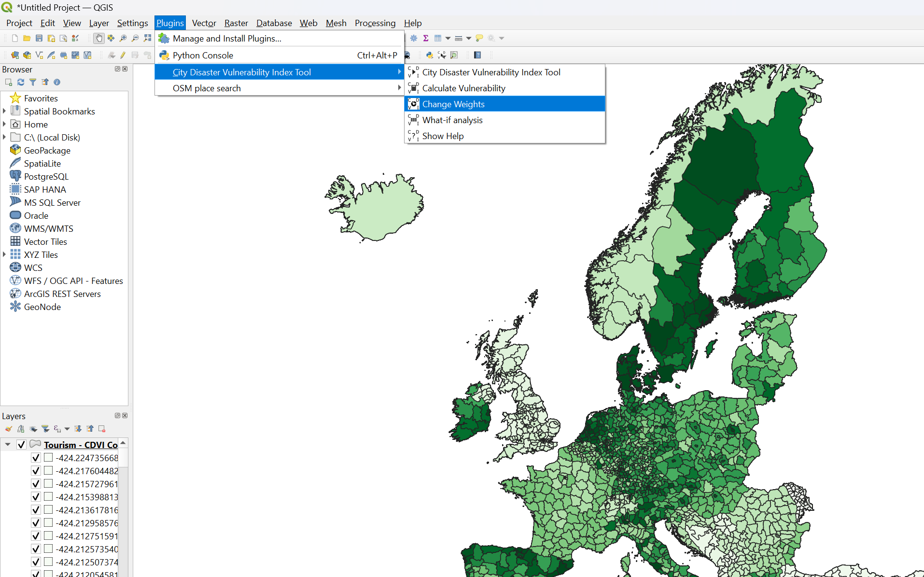Click Remove Layer icon in Layers panel

click(x=102, y=429)
